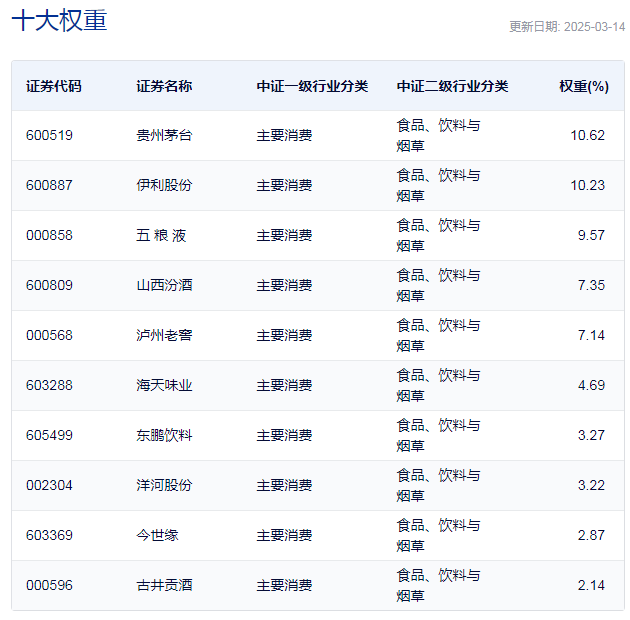This screenshot has height=620, width=630.
Task: Click weight value 4.69
Action: [x=591, y=385]
